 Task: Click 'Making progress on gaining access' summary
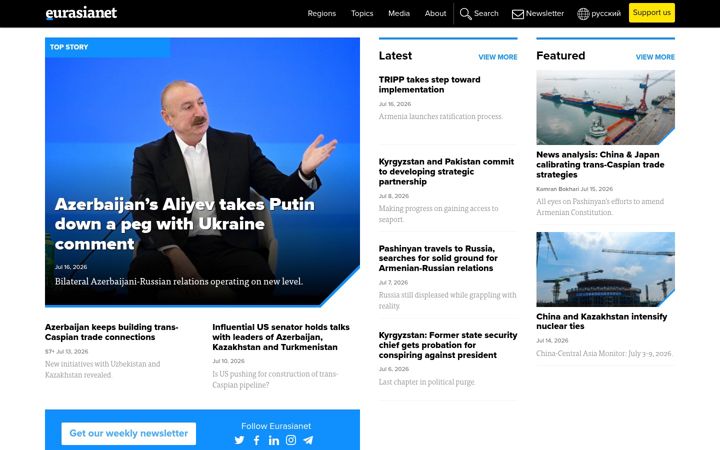coord(439,214)
